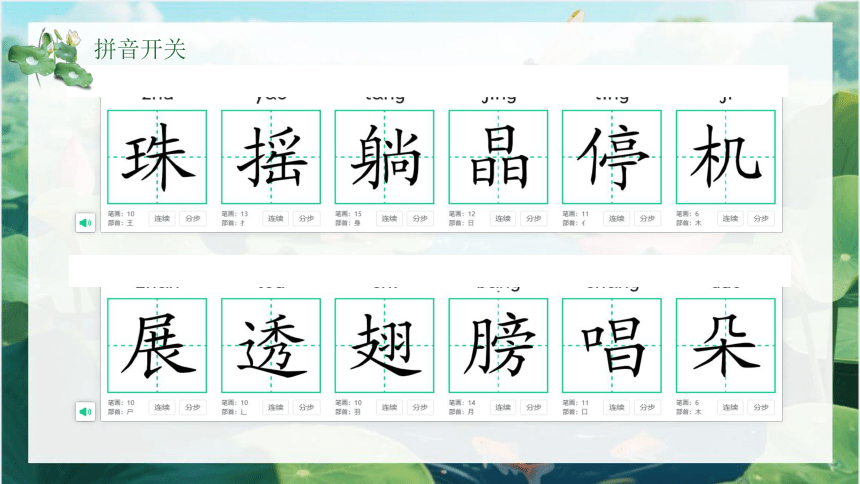Click 分步 button under 珠

tap(193, 218)
